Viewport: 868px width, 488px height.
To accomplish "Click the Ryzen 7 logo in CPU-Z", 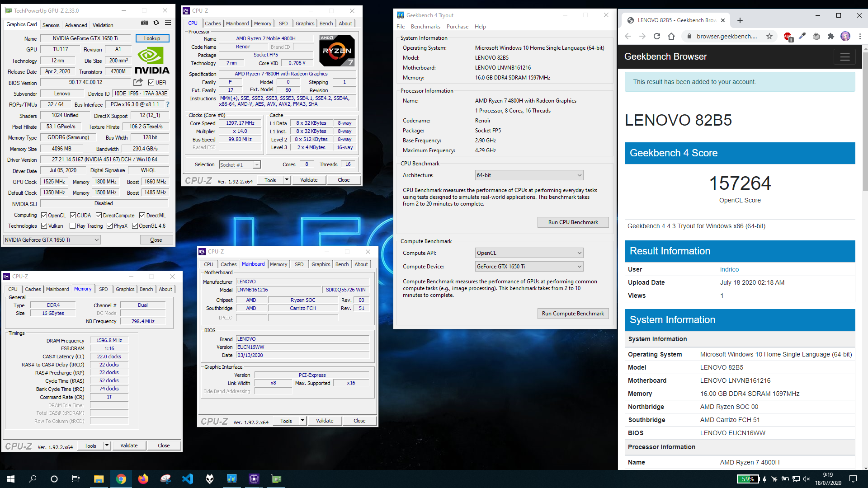I will (x=337, y=51).
